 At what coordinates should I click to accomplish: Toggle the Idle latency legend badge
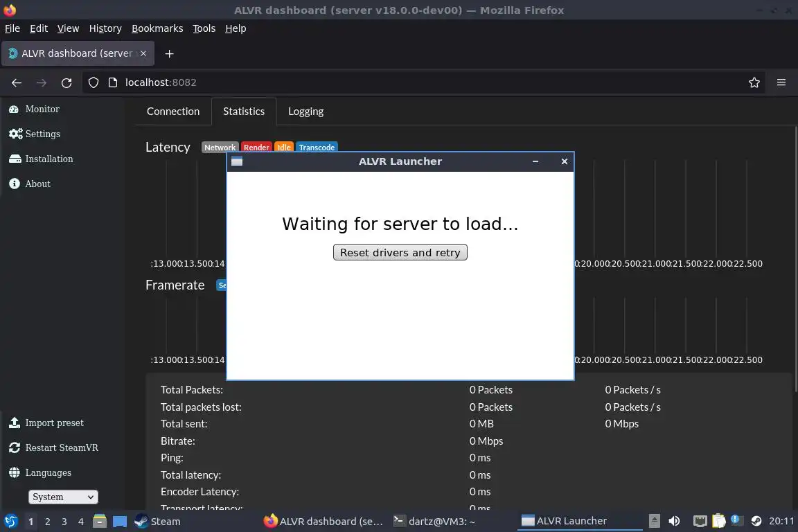(284, 147)
